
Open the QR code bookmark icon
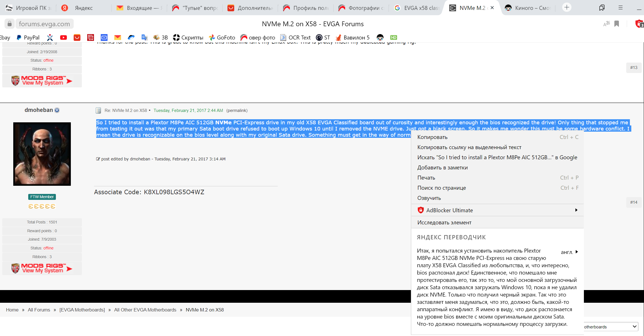point(91,37)
